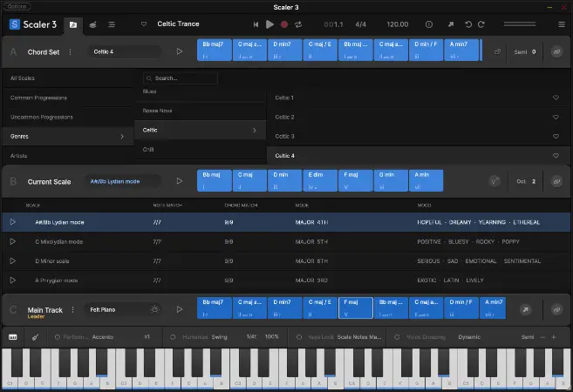Image resolution: width=573 pixels, height=392 pixels.
Task: Toggle the Perform mode switch
Action: pos(54,336)
